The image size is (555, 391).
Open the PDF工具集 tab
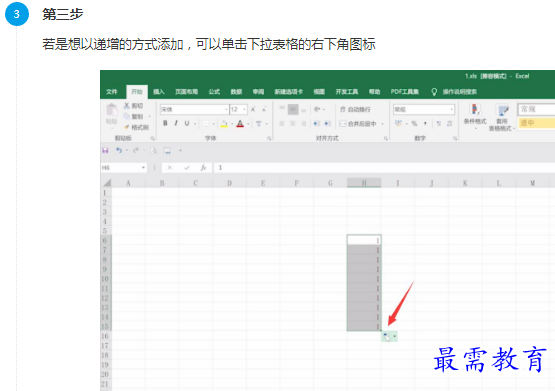click(x=405, y=92)
